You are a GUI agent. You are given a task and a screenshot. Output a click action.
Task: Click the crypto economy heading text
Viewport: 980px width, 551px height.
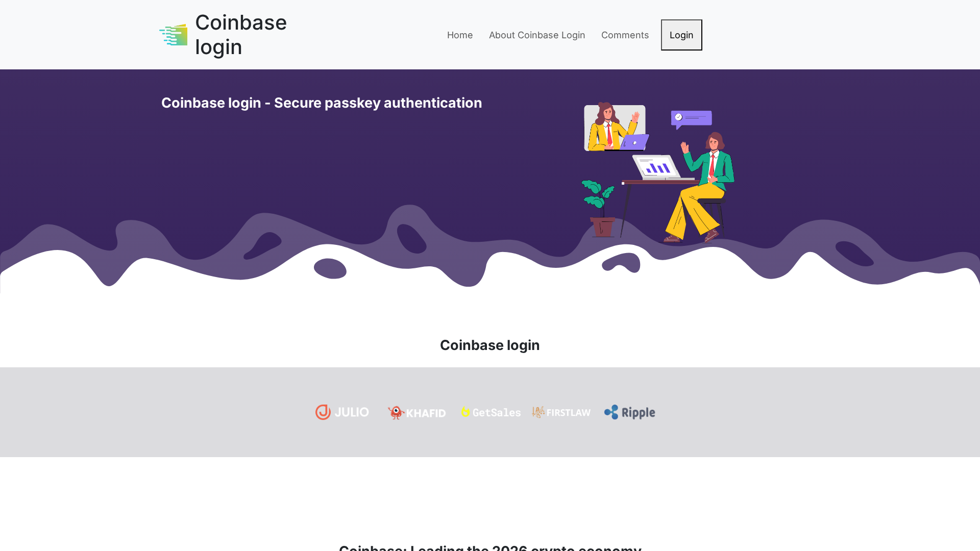[x=490, y=547]
